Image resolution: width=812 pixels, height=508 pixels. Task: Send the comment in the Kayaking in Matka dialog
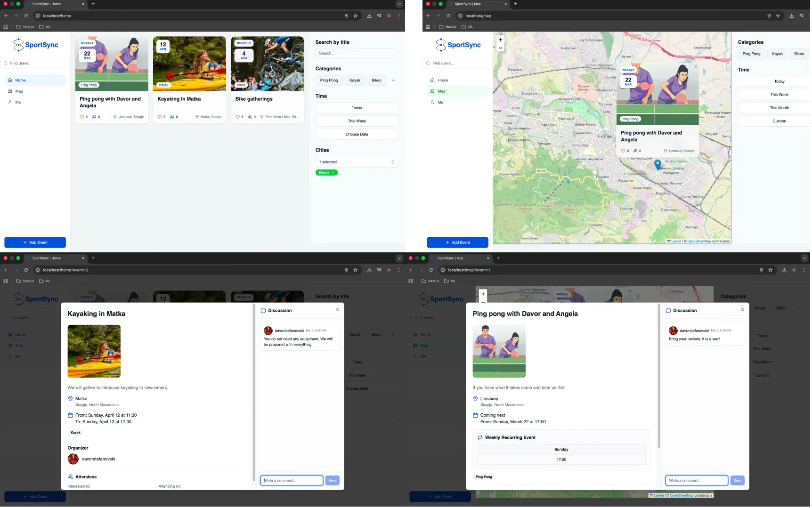(x=333, y=481)
